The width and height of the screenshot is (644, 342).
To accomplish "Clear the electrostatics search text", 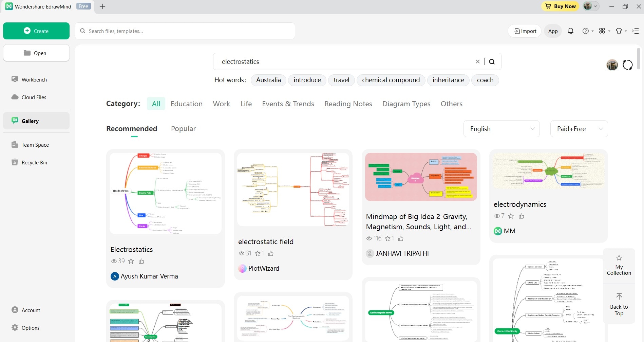I will coord(478,61).
